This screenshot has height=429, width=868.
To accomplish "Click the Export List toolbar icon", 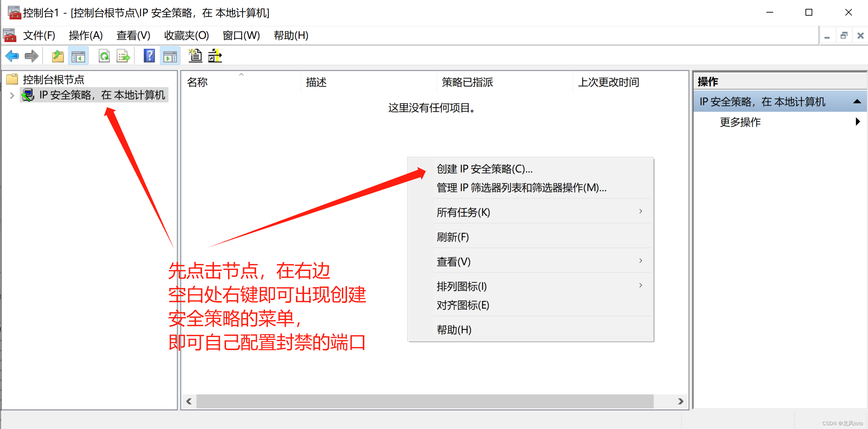I will tap(123, 56).
